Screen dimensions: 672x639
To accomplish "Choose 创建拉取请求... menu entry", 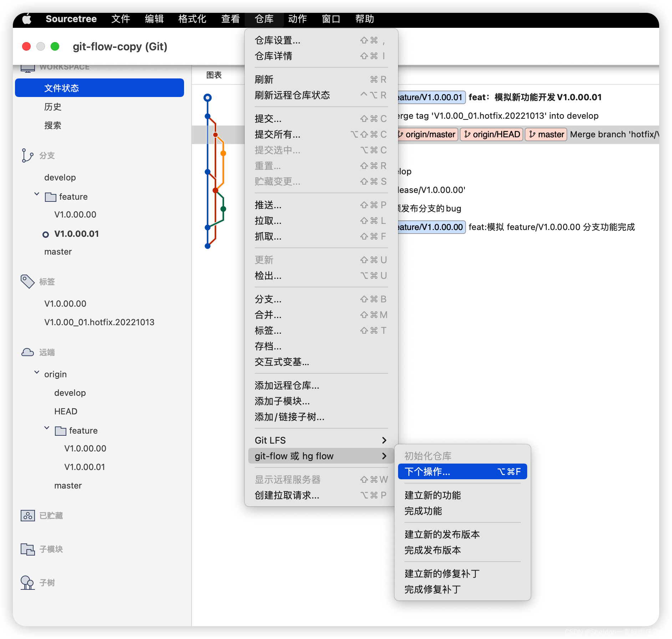I will pyautogui.click(x=321, y=495).
